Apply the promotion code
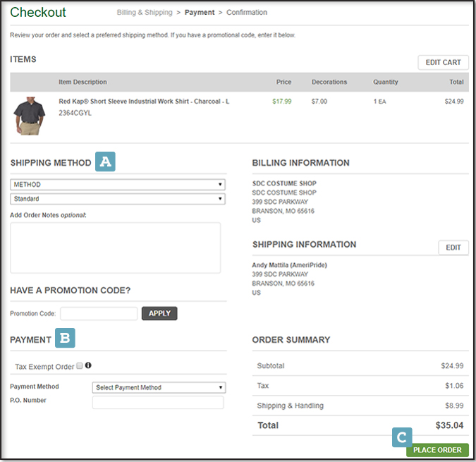This screenshot has height=462, width=476. (159, 313)
